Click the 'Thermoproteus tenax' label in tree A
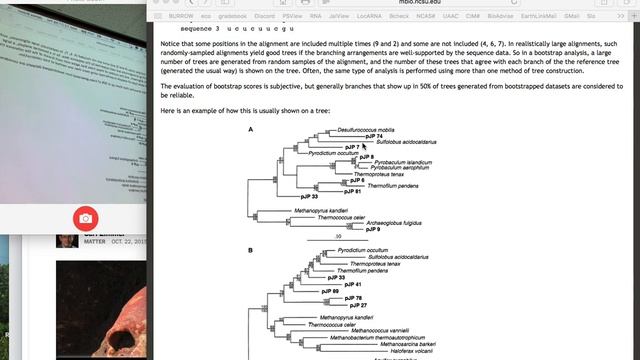640x360 pixels. [379, 174]
